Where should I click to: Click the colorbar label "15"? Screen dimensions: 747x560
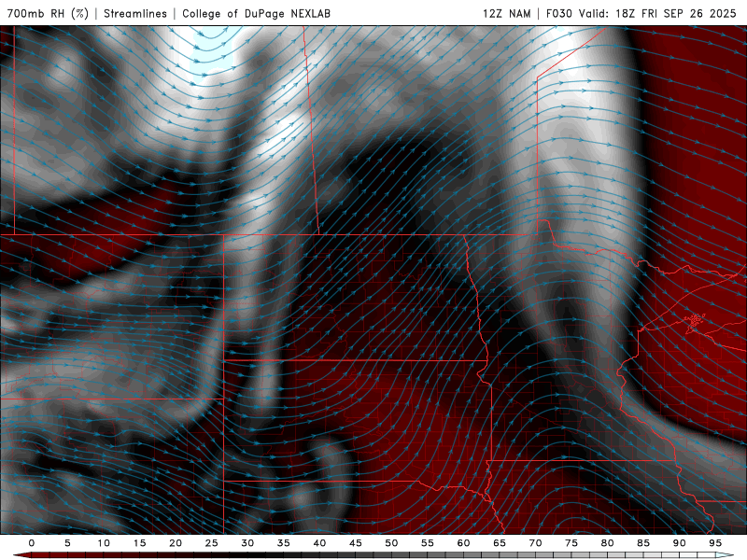[x=139, y=543]
